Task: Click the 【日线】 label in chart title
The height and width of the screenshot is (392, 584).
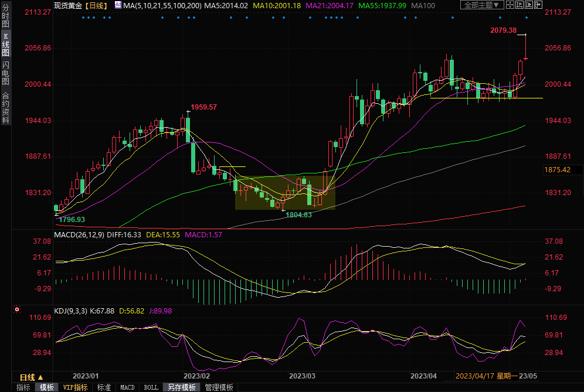Action: (96, 5)
